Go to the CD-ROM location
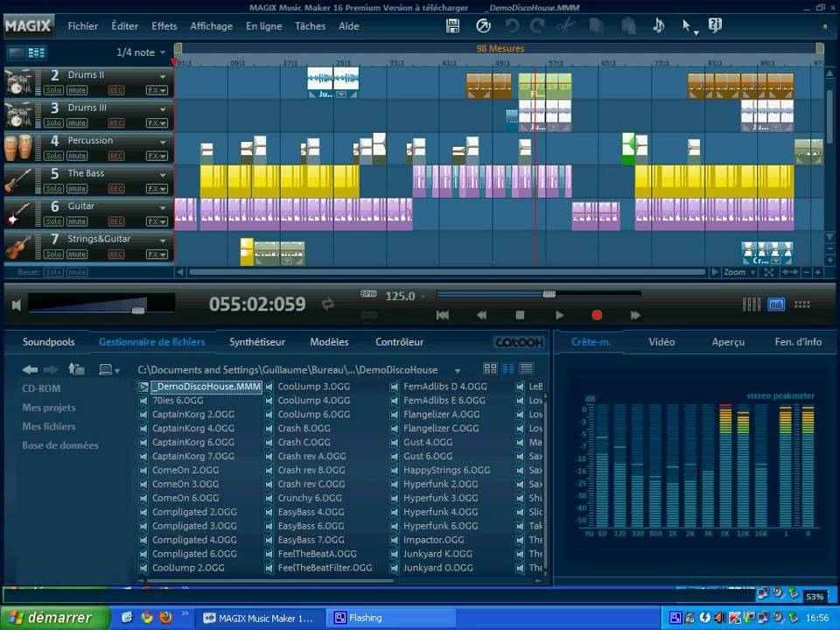 click(41, 388)
